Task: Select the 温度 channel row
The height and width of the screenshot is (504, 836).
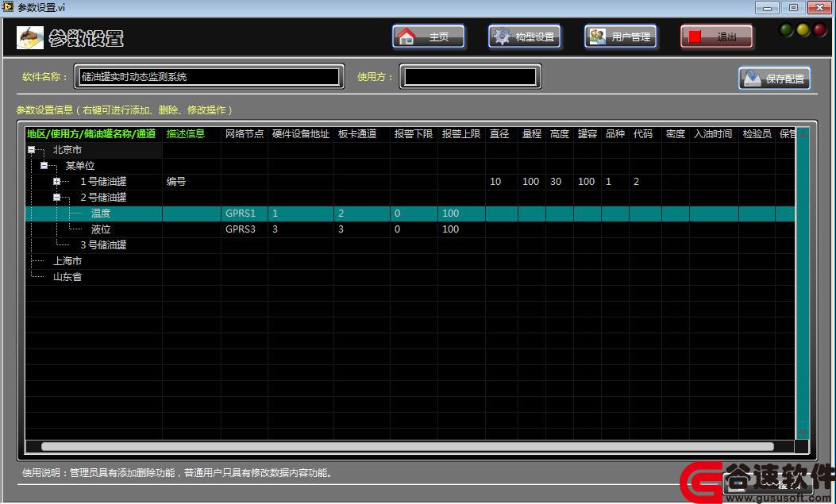Action: 410,213
